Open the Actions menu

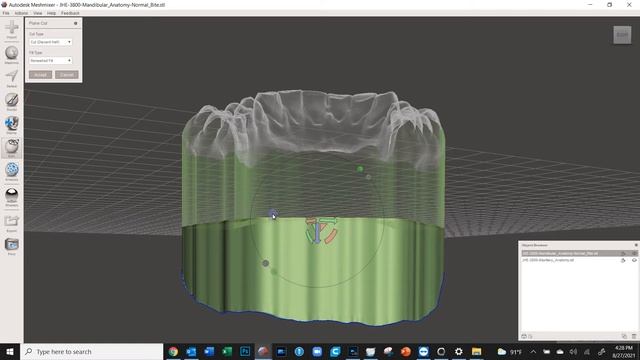[21, 13]
